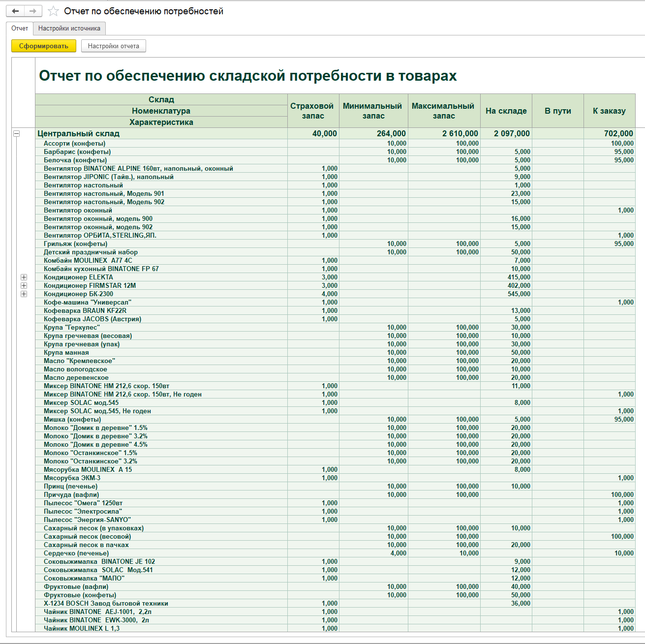This screenshot has height=644, width=645.
Task: Select Вентилятор настольный, Модель 901
Action: point(104,194)
